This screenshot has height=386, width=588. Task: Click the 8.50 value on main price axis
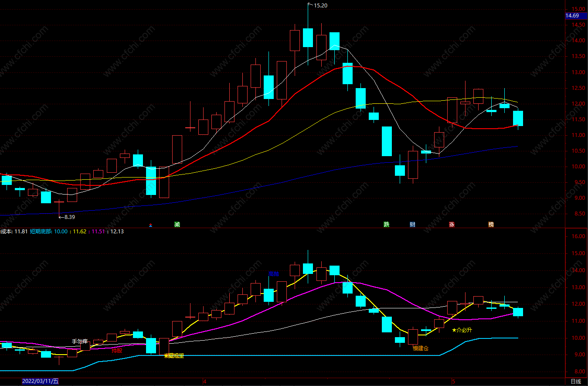click(x=579, y=214)
